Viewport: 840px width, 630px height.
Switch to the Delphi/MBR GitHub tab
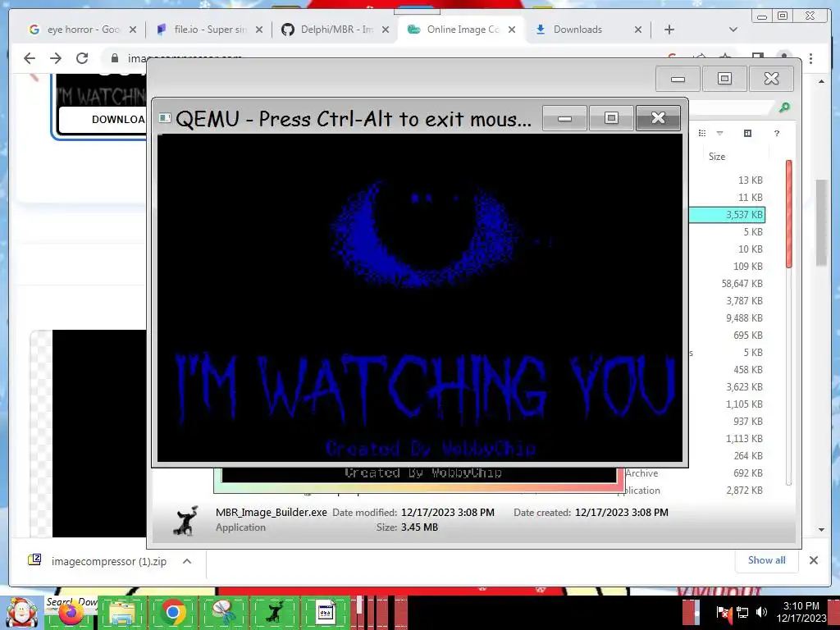[x=336, y=30]
